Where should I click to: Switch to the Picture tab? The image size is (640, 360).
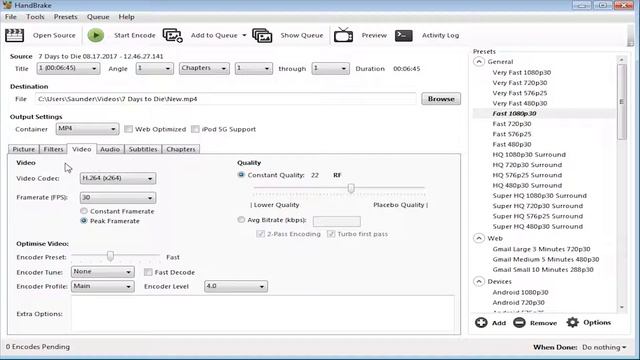[x=24, y=149]
